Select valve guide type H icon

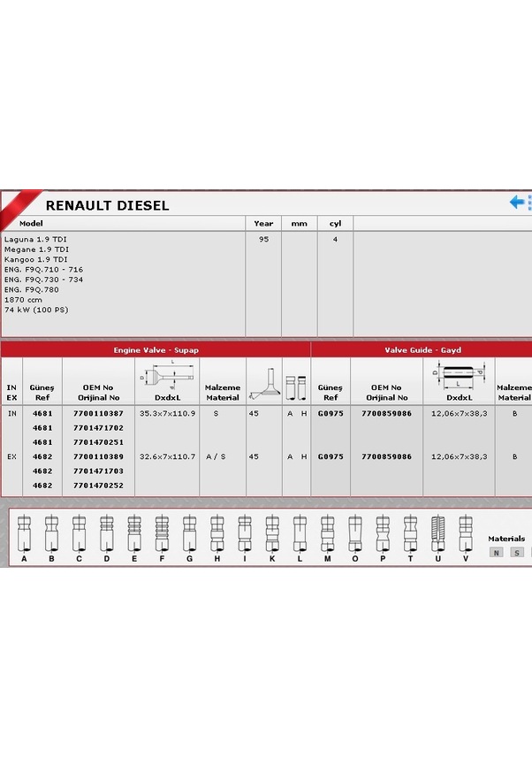tap(217, 533)
